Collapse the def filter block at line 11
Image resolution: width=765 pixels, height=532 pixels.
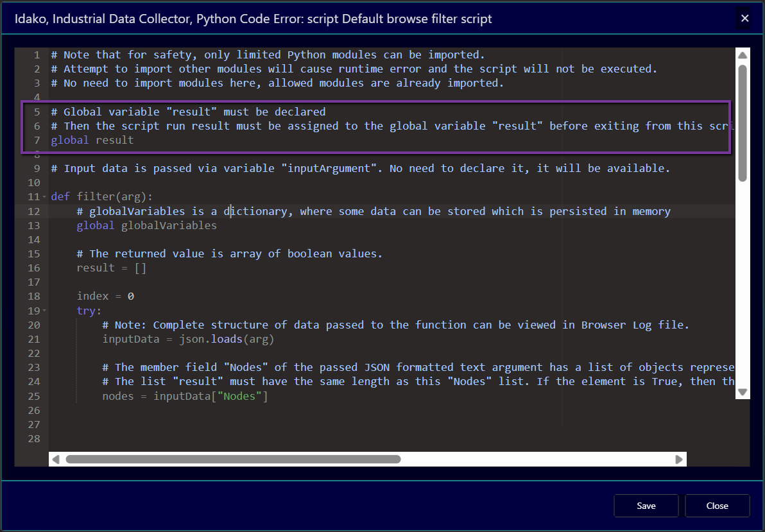pos(44,197)
